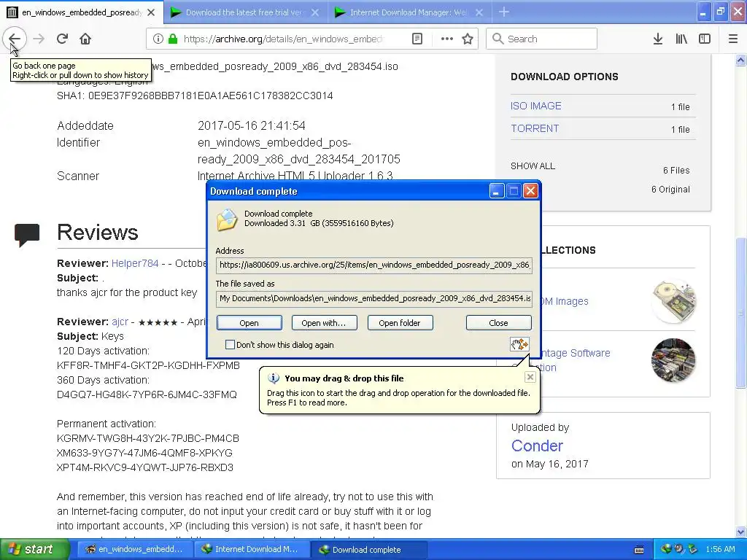747x560 pixels.
Task: Close the Internet Download Manager tab
Action: (x=479, y=12)
